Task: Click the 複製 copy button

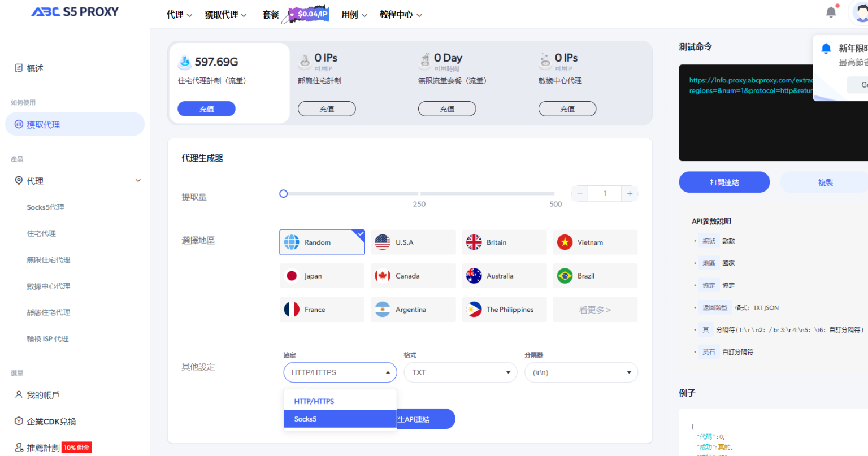Action: pyautogui.click(x=824, y=182)
